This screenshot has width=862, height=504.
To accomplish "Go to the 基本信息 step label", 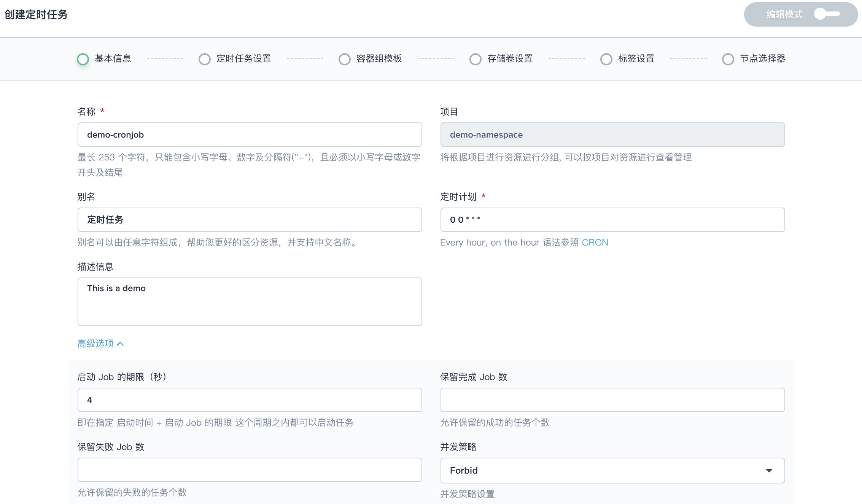I will point(113,59).
